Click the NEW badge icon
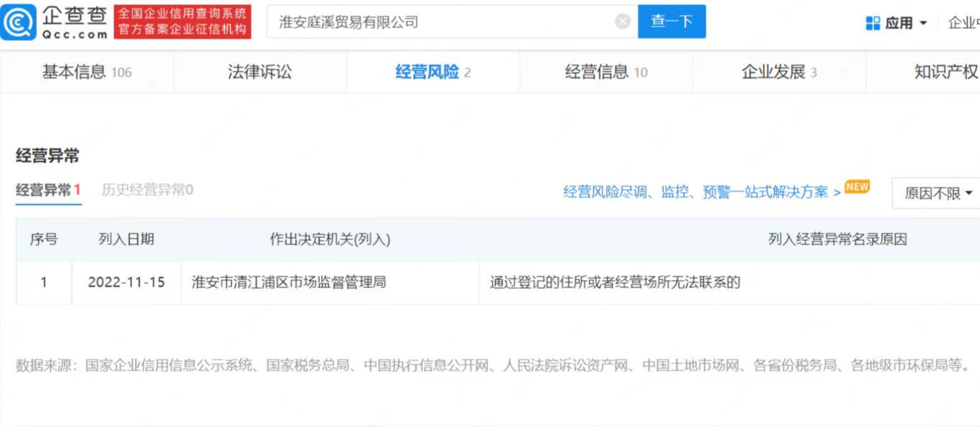This screenshot has width=980, height=427. (x=857, y=187)
